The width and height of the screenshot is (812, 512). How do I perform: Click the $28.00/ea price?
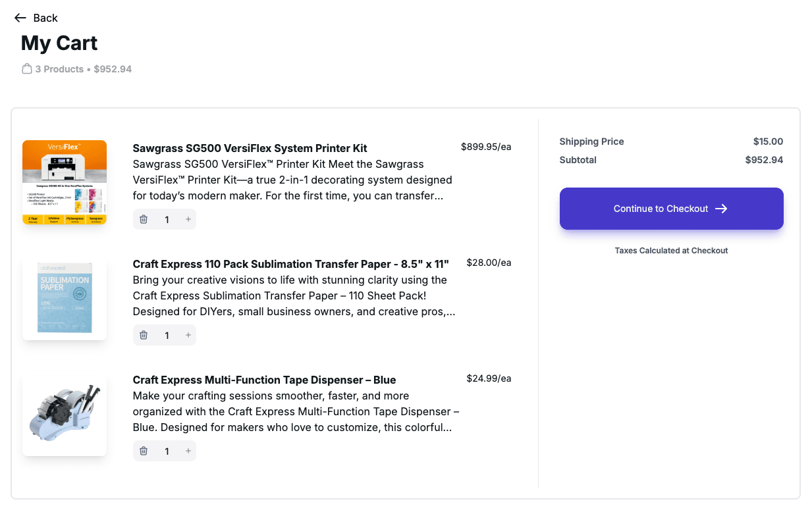(x=489, y=263)
